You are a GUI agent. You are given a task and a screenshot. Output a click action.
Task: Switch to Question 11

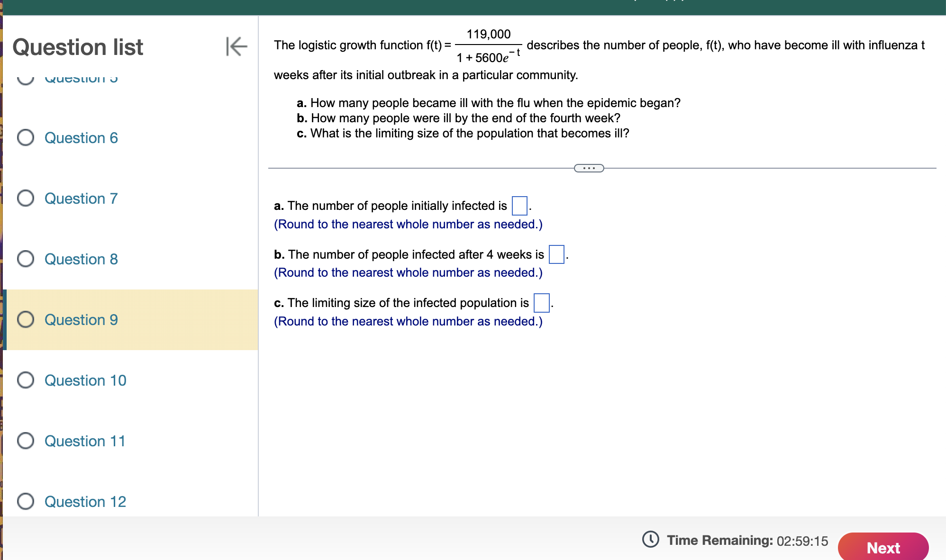pyautogui.click(x=84, y=441)
